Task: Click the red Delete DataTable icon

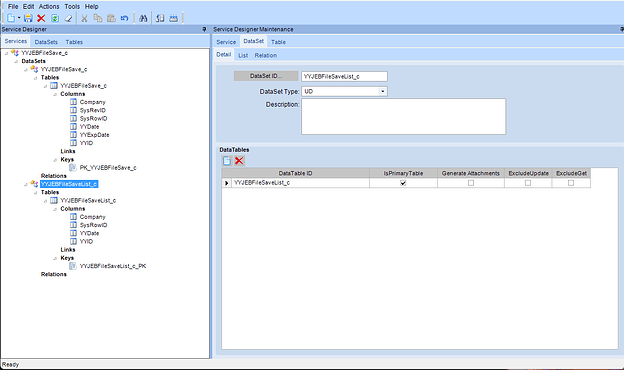Action: 239,161
